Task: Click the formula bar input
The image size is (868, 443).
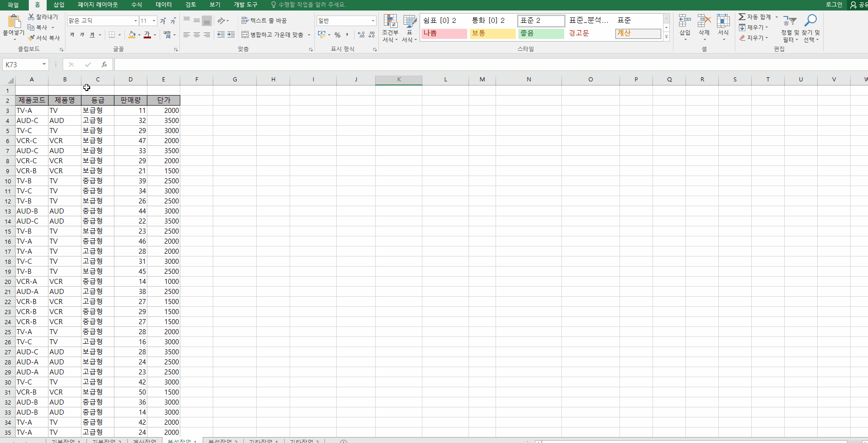Action: point(491,64)
